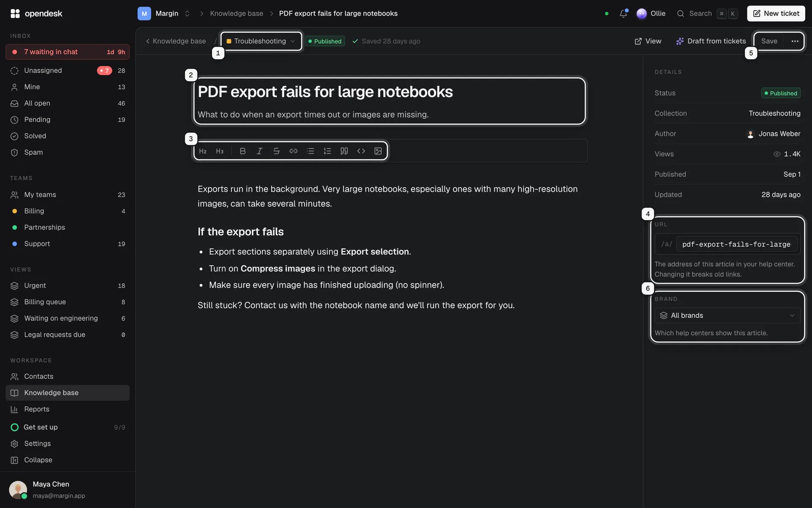The height and width of the screenshot is (508, 812).
Task: Create a bulleted list
Action: click(x=310, y=151)
